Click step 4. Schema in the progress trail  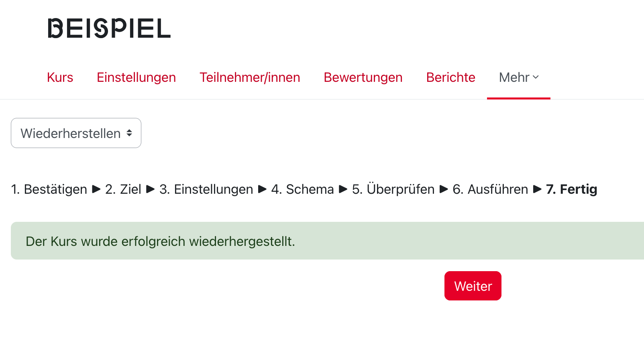[x=302, y=189]
